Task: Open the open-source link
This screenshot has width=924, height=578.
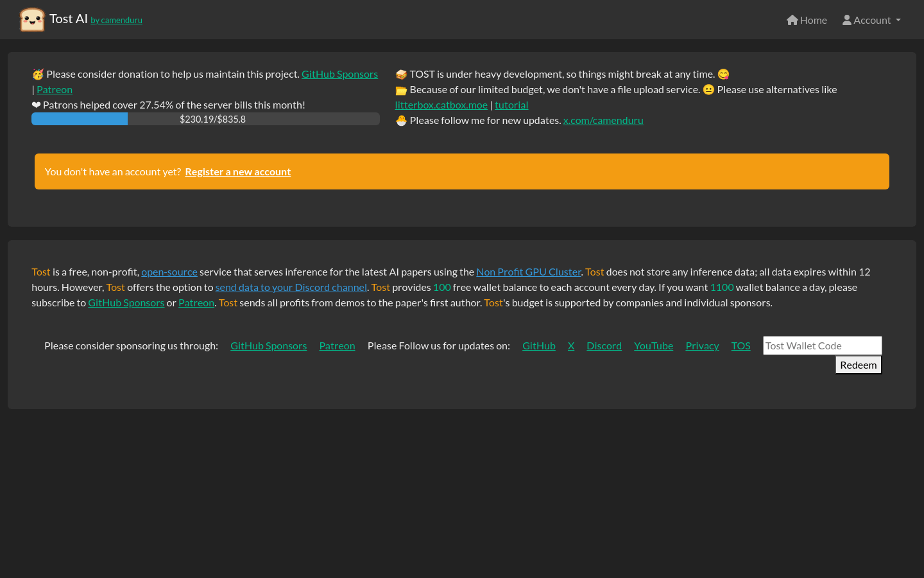Action: (x=169, y=272)
